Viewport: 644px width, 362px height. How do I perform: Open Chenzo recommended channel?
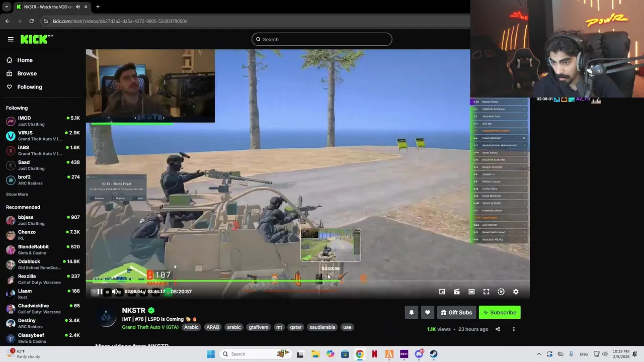coord(43,235)
